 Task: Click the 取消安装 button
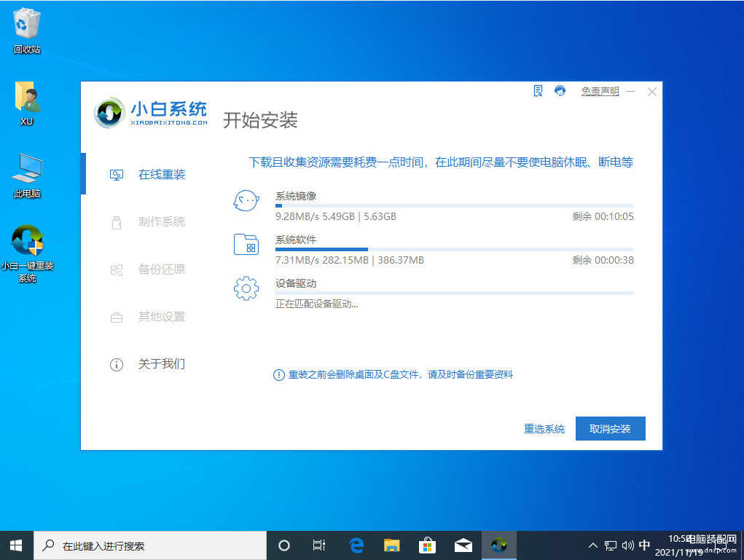coord(610,429)
